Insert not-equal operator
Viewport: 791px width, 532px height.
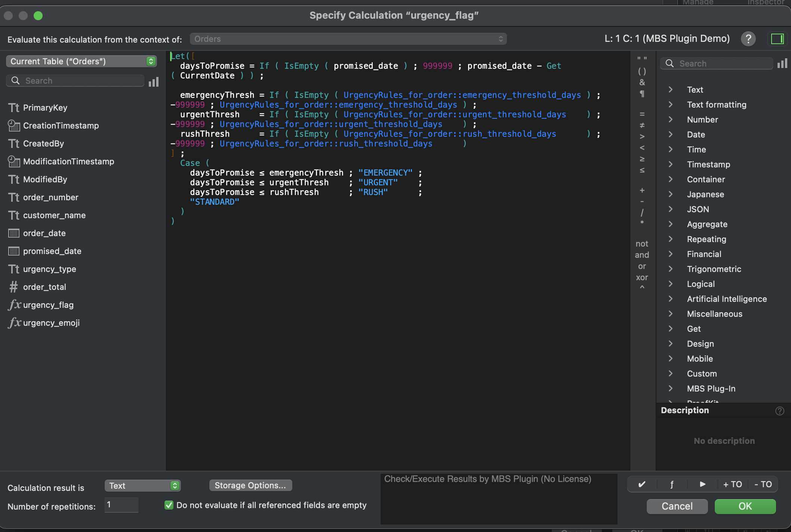coord(642,125)
